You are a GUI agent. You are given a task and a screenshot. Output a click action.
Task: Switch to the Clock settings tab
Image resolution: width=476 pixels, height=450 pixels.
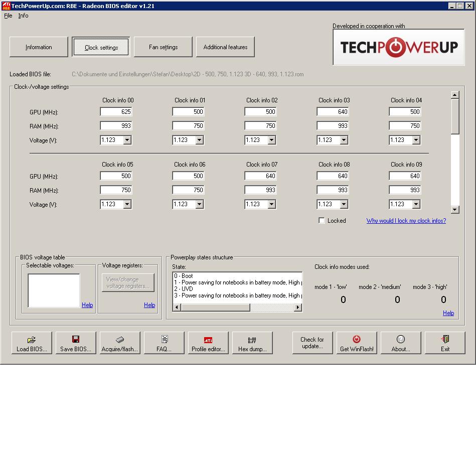coord(101,47)
